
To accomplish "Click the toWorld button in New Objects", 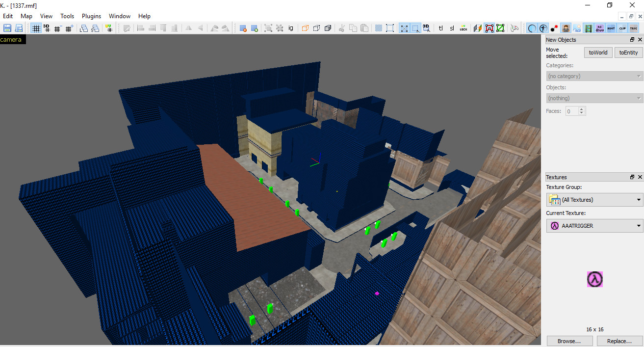I will [598, 52].
